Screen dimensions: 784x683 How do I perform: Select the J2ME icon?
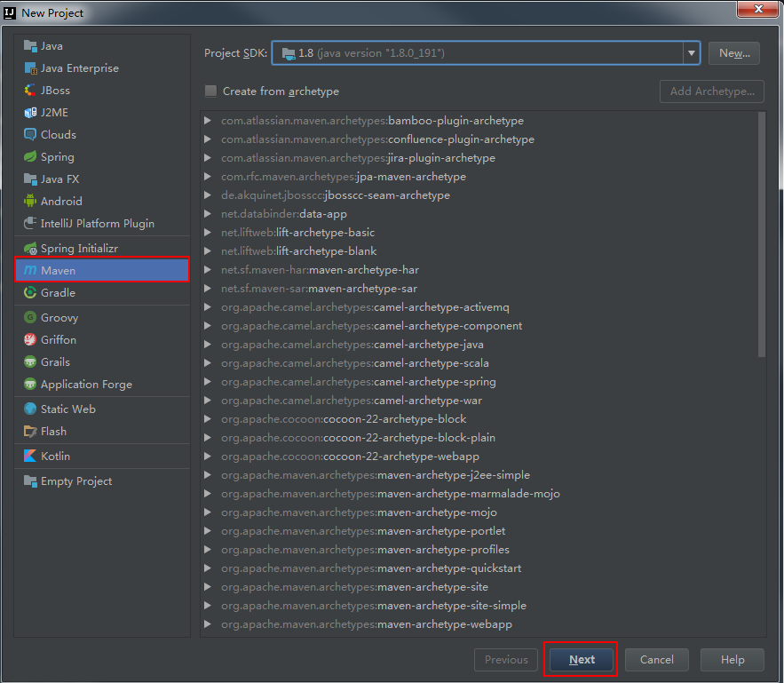pyautogui.click(x=30, y=113)
